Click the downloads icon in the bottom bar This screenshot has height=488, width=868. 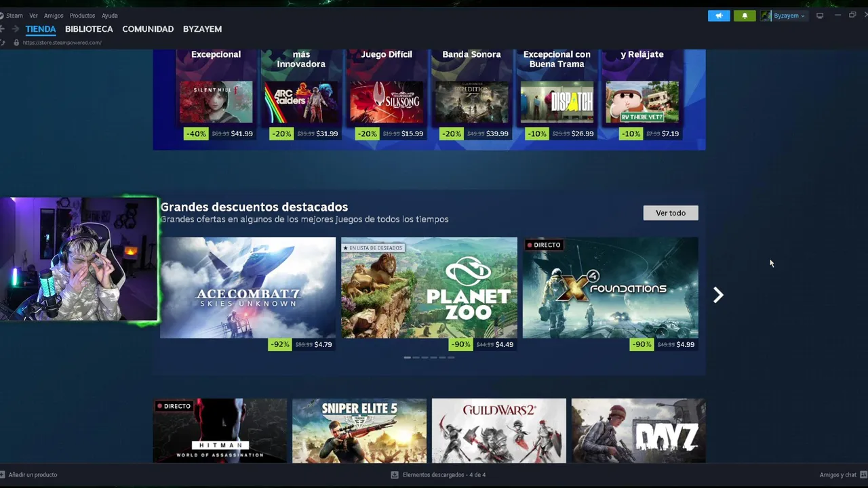(395, 474)
